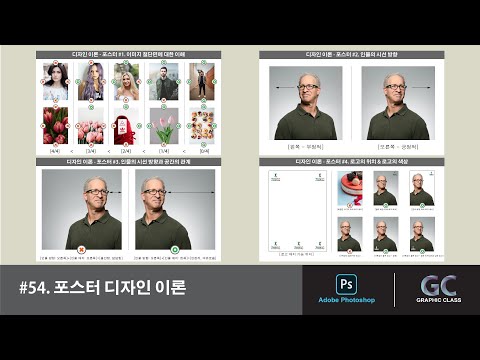Image resolution: width=480 pixels, height=360 pixels.
Task: Click the top-right logo in logo placement sheet
Action: (320, 177)
